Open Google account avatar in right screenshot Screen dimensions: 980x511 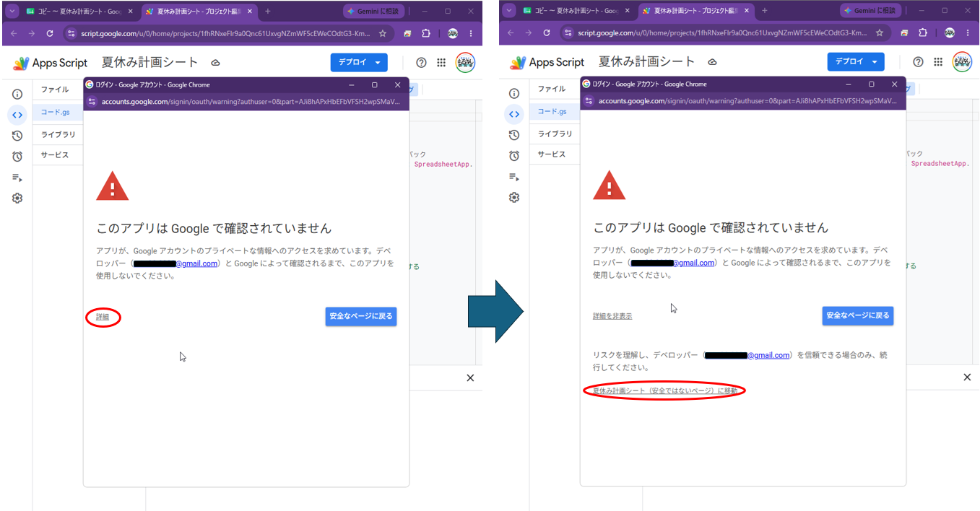963,62
